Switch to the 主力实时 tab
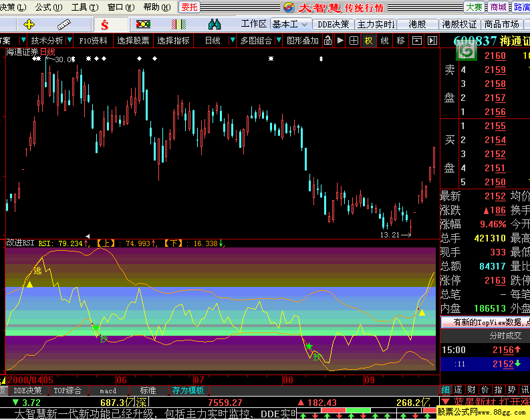 pos(376,24)
